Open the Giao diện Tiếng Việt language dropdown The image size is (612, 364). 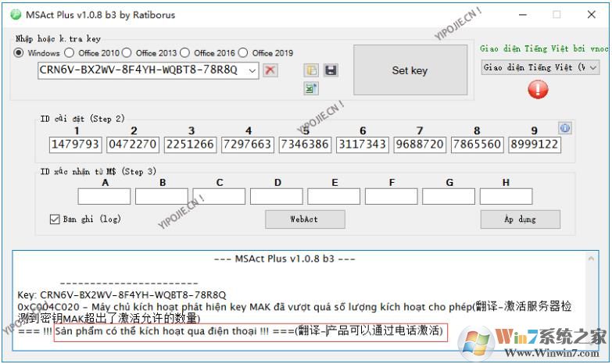point(540,67)
